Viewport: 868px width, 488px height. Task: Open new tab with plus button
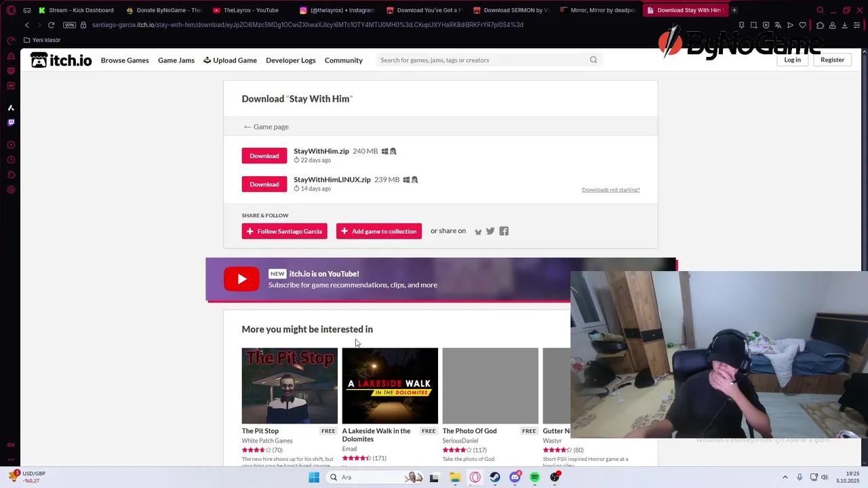coord(734,10)
